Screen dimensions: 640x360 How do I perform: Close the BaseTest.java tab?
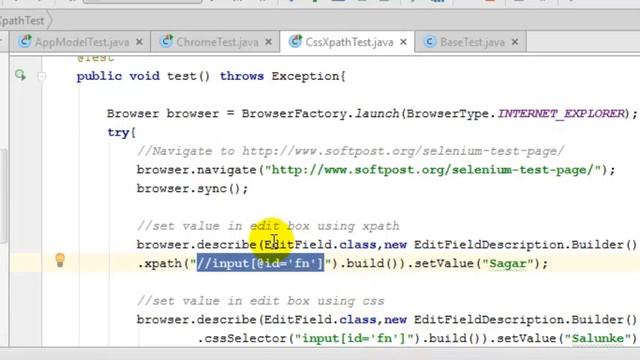point(515,42)
